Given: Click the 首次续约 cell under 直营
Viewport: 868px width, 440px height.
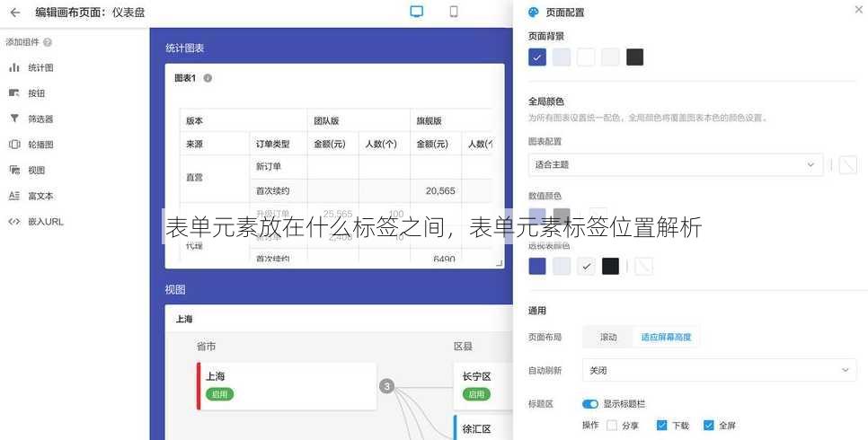Looking at the screenshot, I should (x=279, y=191).
